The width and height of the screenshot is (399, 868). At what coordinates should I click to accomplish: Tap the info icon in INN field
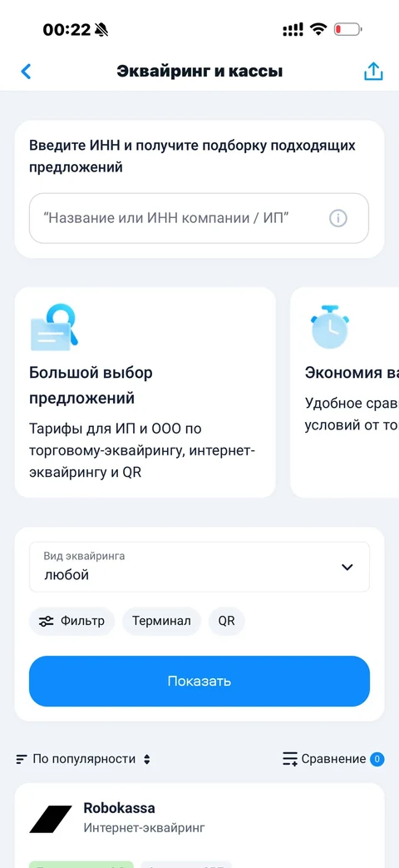(338, 218)
